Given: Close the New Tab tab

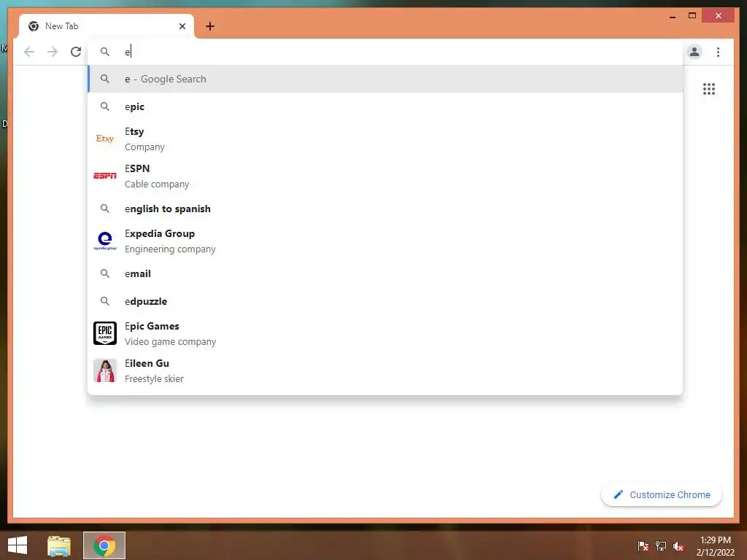Looking at the screenshot, I should [182, 26].
